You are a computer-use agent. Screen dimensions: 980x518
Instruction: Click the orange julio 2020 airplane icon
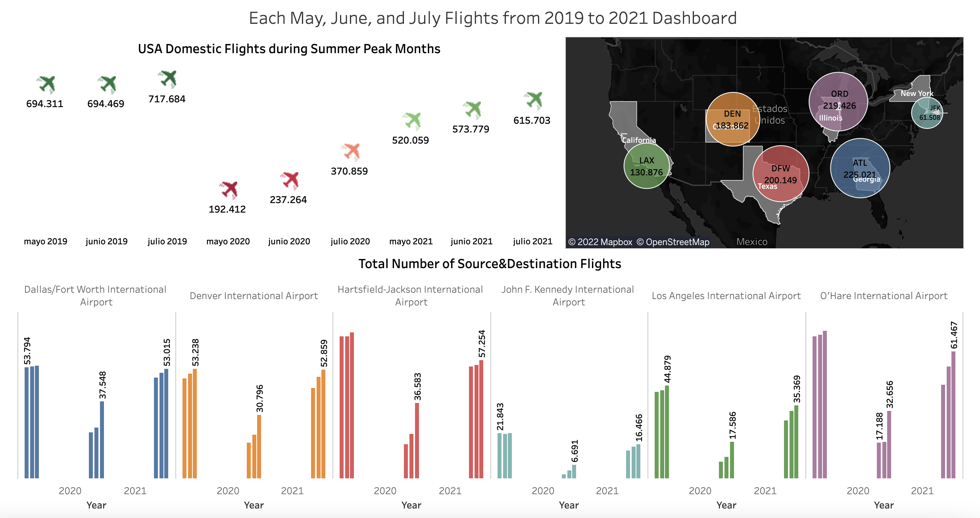(351, 152)
